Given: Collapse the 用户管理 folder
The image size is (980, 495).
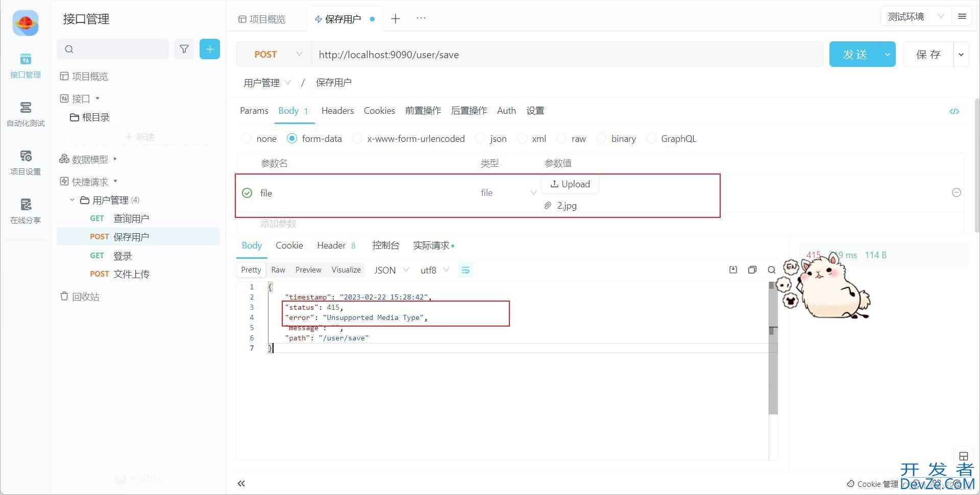Looking at the screenshot, I should coord(72,200).
